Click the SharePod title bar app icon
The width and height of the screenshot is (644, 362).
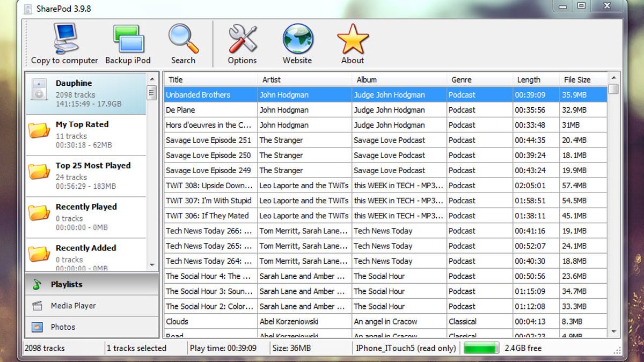pyautogui.click(x=27, y=8)
